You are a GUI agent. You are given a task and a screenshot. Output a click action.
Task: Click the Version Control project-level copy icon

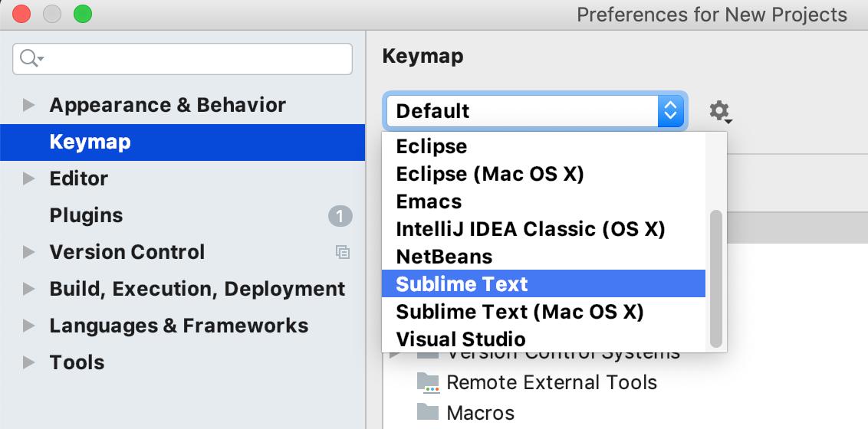point(343,252)
